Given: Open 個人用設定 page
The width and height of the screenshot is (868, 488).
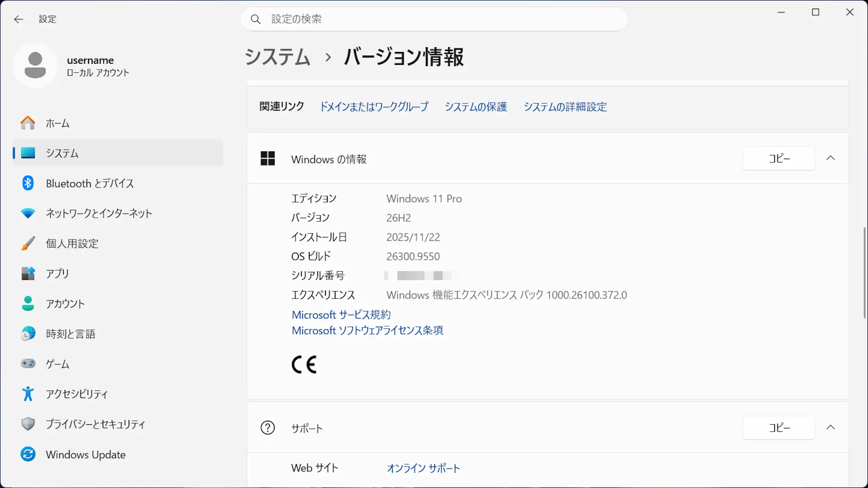Looking at the screenshot, I should click(x=118, y=243).
